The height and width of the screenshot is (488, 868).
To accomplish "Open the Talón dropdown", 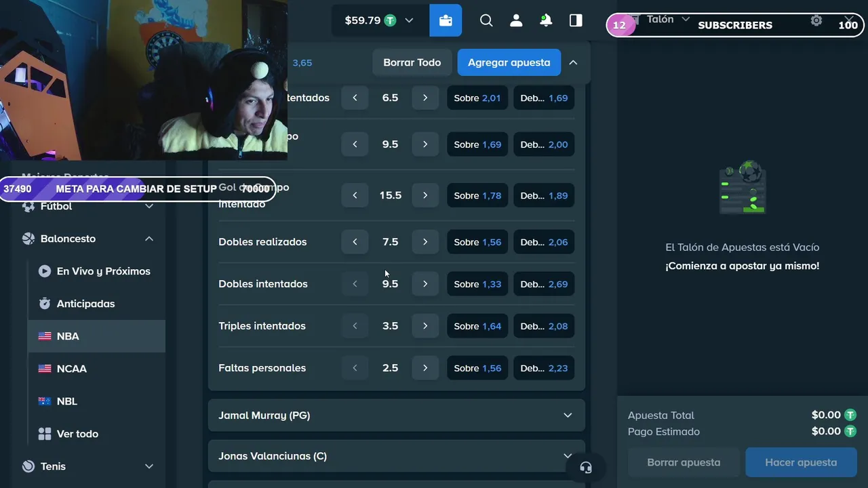I will coord(667,19).
